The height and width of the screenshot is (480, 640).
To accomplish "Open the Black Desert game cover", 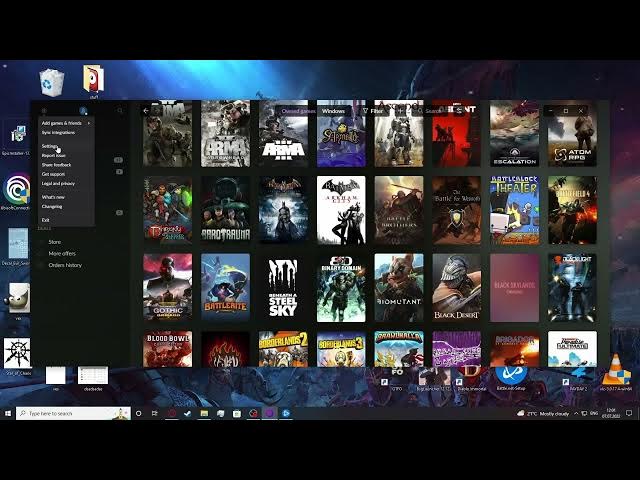I will click(457, 287).
